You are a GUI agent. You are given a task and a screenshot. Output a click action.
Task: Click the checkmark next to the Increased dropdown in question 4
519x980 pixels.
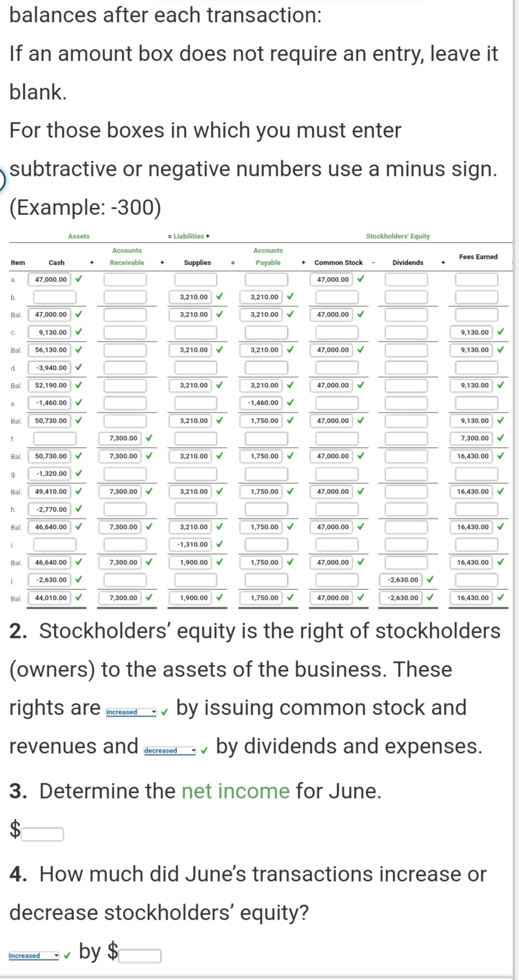click(x=67, y=955)
